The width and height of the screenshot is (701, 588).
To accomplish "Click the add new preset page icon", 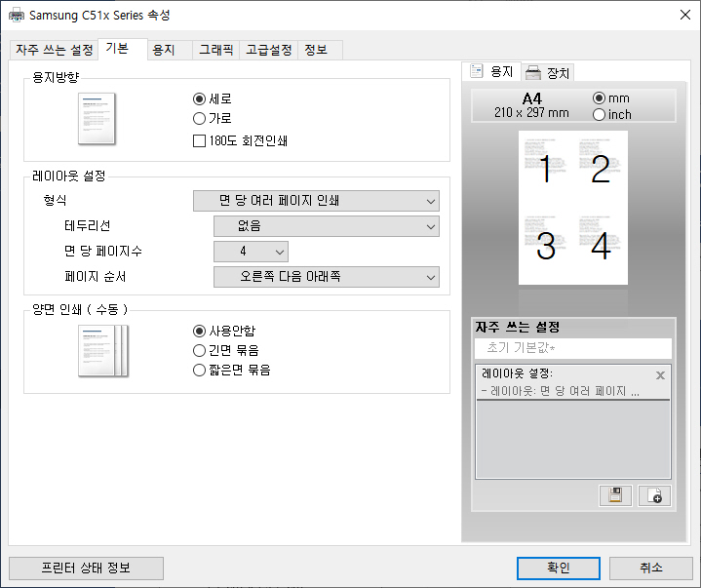I will 654,495.
